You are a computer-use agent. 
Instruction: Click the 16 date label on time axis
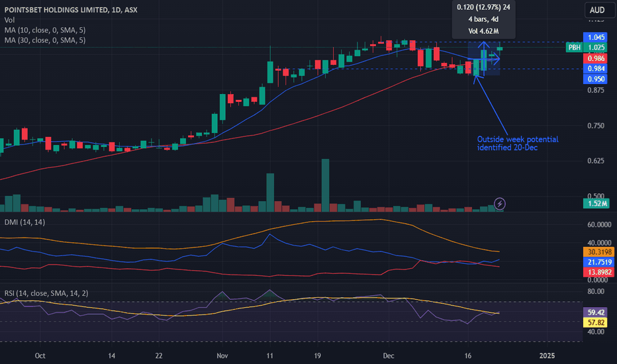[468, 356]
